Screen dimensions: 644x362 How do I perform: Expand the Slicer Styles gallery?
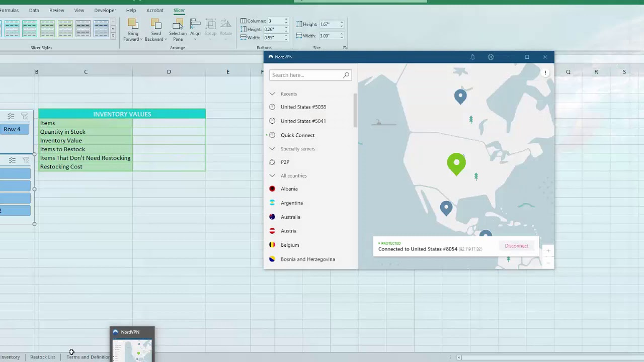(113, 36)
